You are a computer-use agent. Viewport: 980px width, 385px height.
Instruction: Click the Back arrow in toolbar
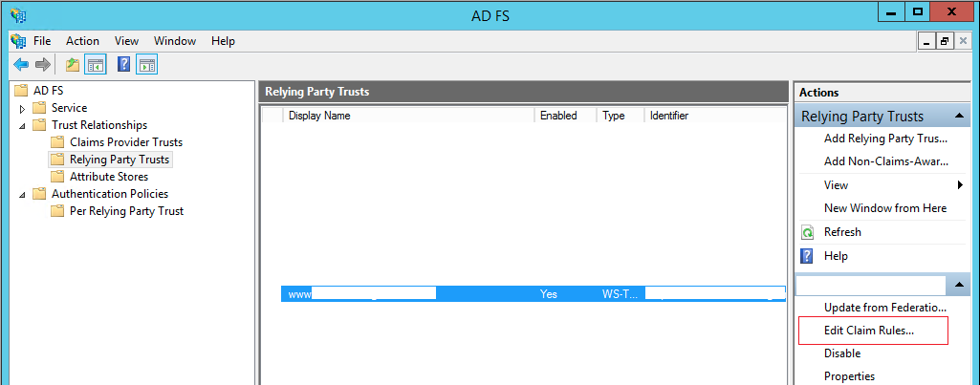coord(21,65)
